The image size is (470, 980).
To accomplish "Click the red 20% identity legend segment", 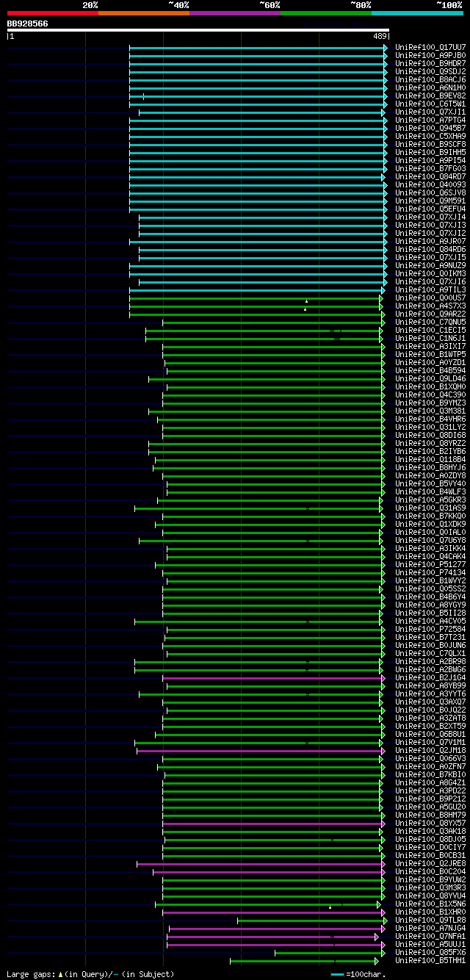I will click(x=53, y=13).
